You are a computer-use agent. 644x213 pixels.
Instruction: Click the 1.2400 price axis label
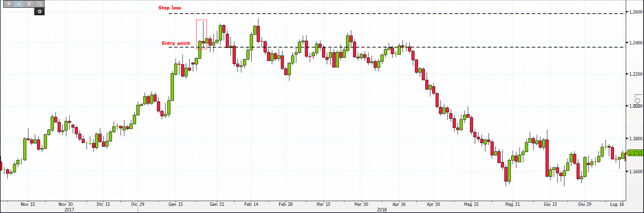(x=636, y=43)
